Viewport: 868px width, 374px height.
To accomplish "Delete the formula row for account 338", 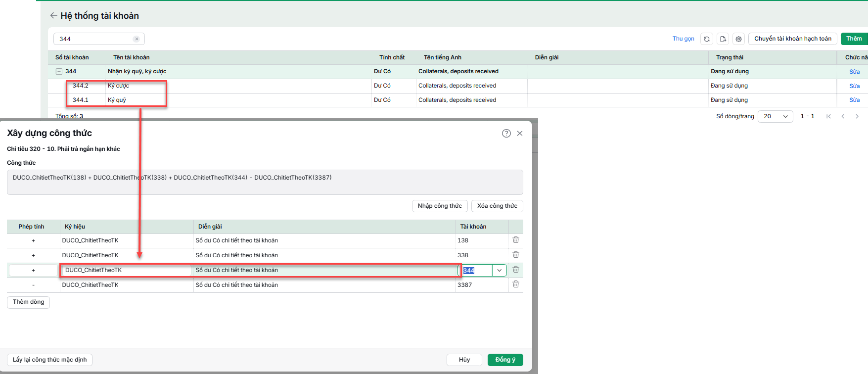I will tap(516, 255).
